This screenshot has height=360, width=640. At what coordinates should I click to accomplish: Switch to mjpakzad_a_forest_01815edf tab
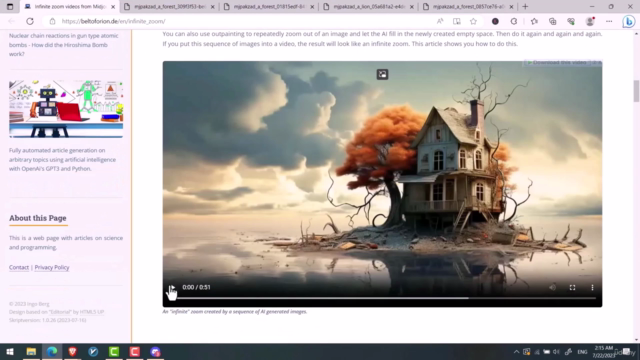pyautogui.click(x=269, y=7)
